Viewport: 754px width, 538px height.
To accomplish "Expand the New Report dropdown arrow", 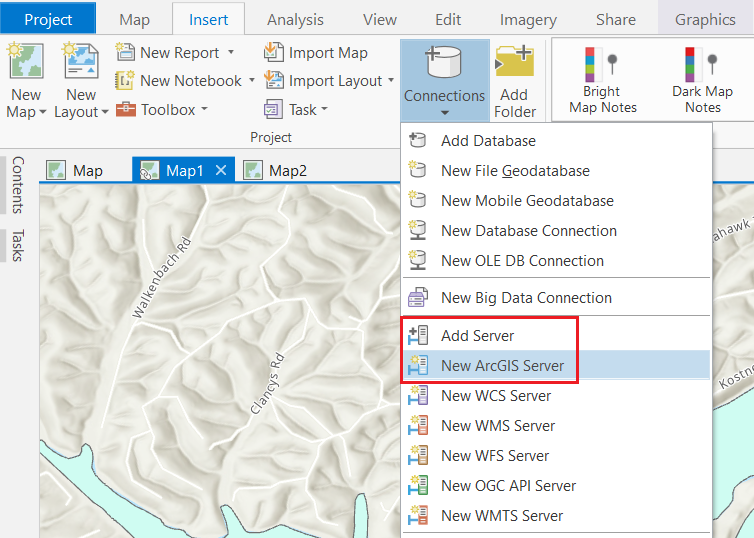I will [x=231, y=52].
